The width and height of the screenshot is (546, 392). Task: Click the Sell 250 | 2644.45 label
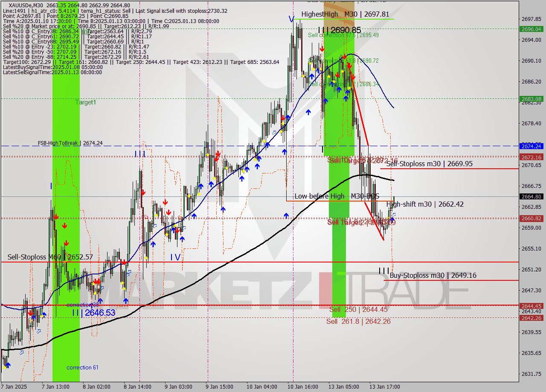pos(358,309)
